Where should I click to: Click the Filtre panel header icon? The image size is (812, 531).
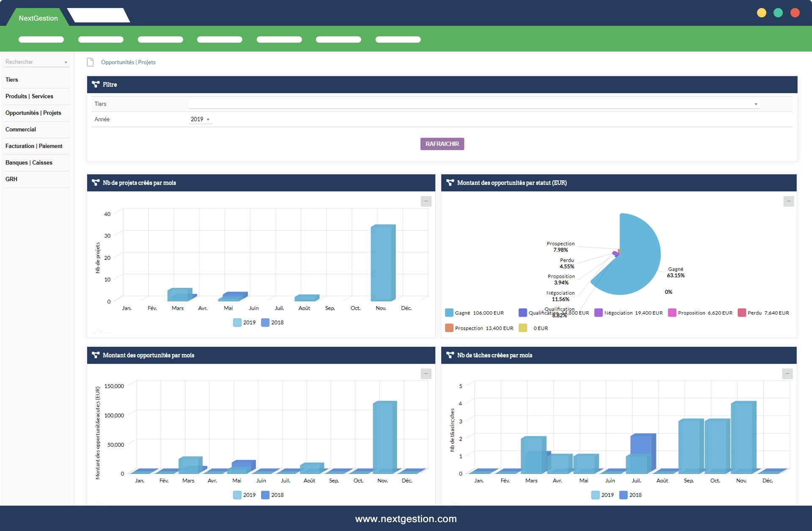coord(96,85)
